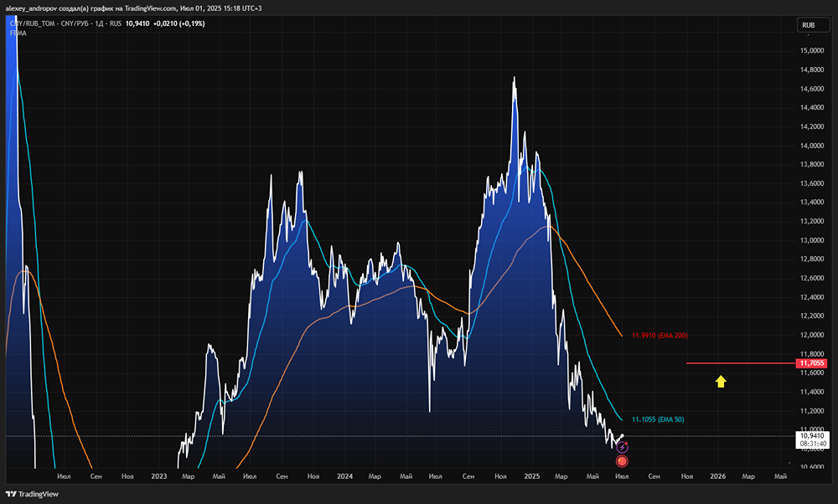The image size is (838, 504).
Task: Click the 2026 label on time axis
Action: tap(718, 476)
